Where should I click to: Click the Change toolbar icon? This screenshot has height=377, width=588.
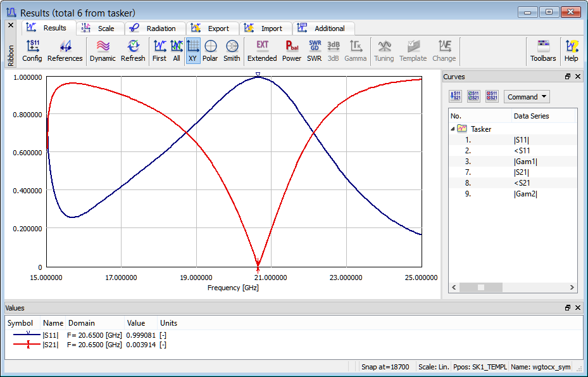click(444, 51)
